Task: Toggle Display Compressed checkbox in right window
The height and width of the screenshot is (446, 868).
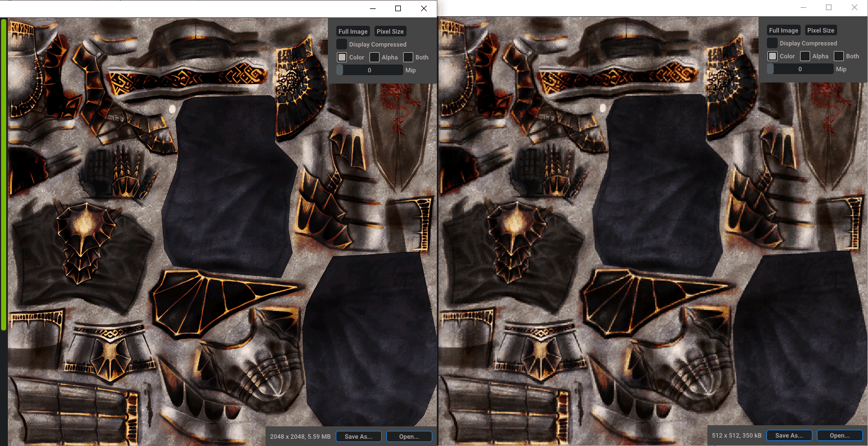Action: [x=772, y=43]
